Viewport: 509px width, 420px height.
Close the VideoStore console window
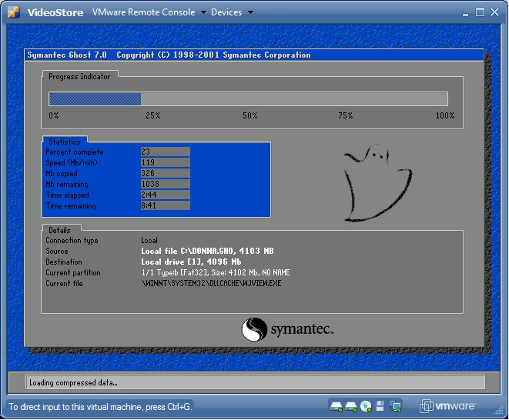pos(494,12)
